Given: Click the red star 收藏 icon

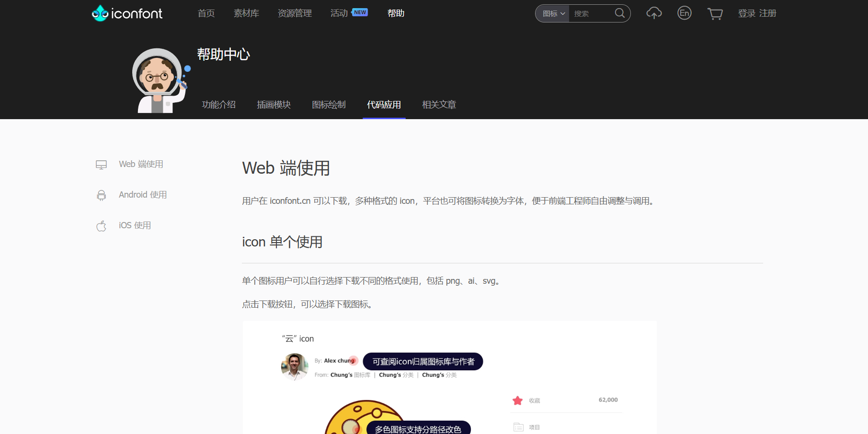Looking at the screenshot, I should [x=517, y=401].
